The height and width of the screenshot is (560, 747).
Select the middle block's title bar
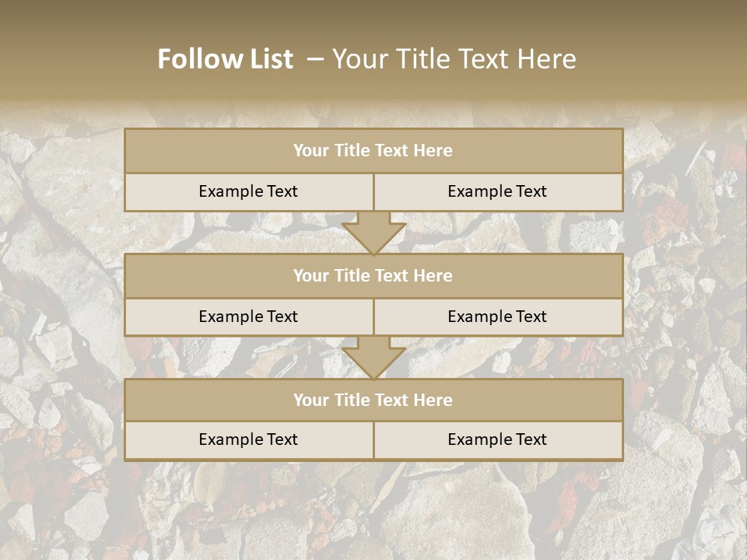point(374,275)
